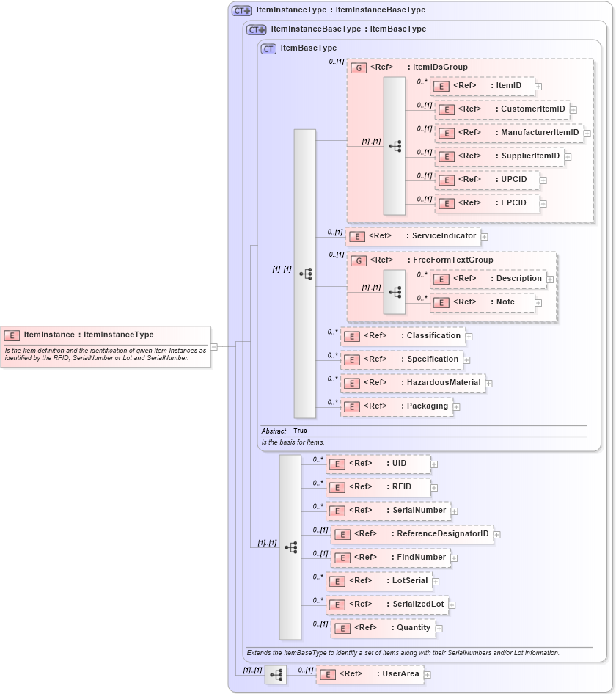Click the CT icon on the ItemBaseType box
This screenshot has width=616, height=694.
267,48
